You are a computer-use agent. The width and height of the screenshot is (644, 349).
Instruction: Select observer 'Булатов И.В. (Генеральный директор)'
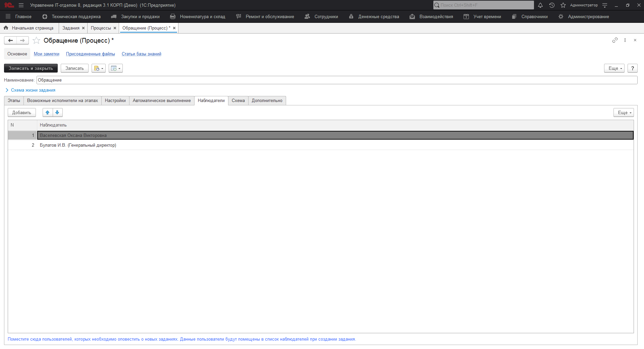coord(78,145)
